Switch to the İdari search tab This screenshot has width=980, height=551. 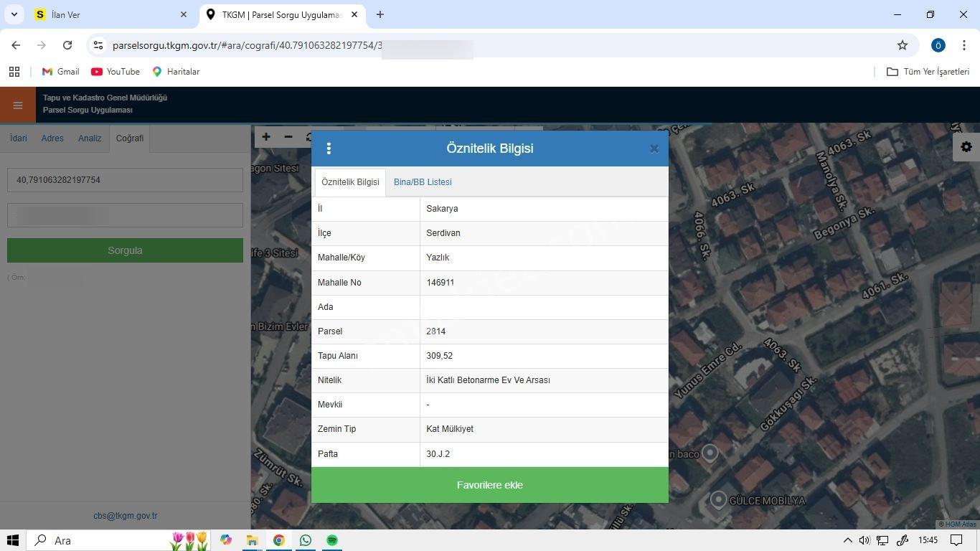[19, 138]
